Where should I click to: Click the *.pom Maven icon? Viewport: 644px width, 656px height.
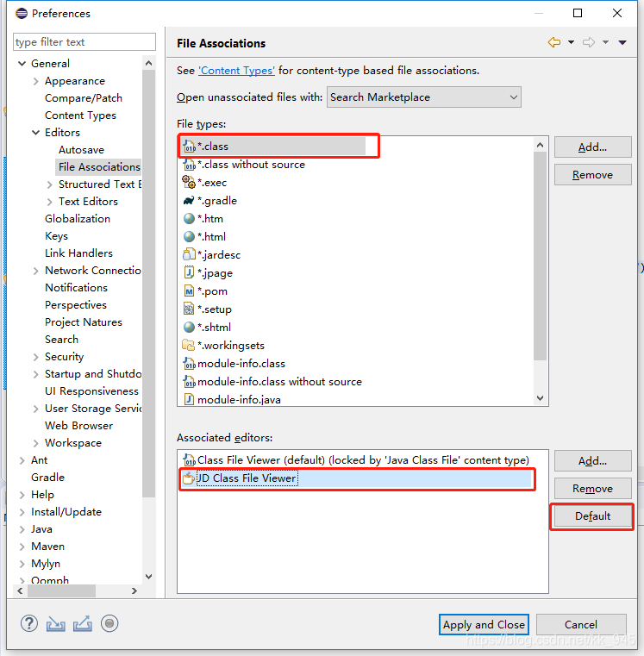coord(189,291)
